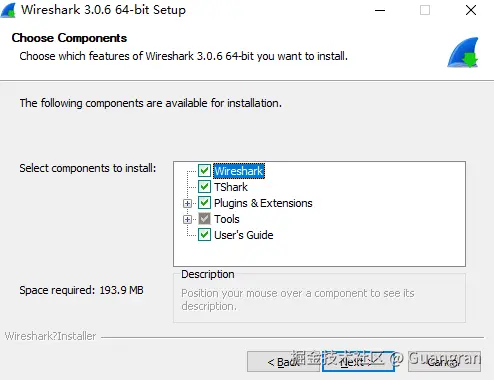The image size is (494, 380).
Task: Select the TShark tree item label
Action: point(231,187)
